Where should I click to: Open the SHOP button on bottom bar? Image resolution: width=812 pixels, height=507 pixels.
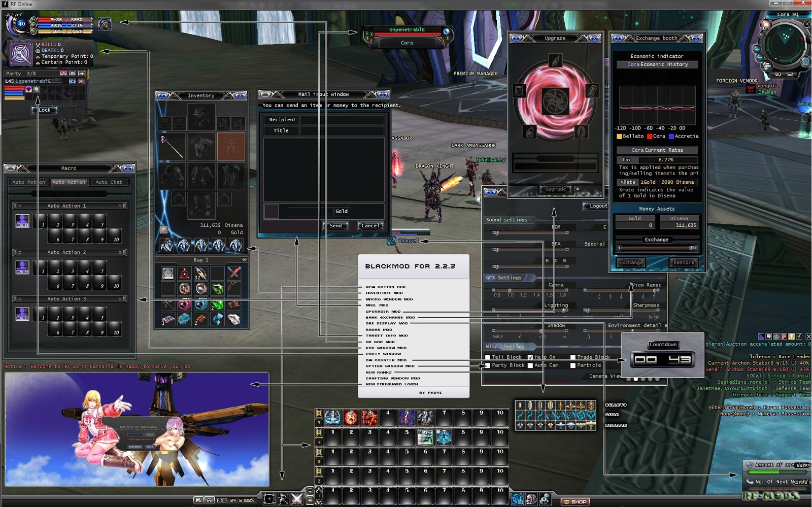(576, 501)
